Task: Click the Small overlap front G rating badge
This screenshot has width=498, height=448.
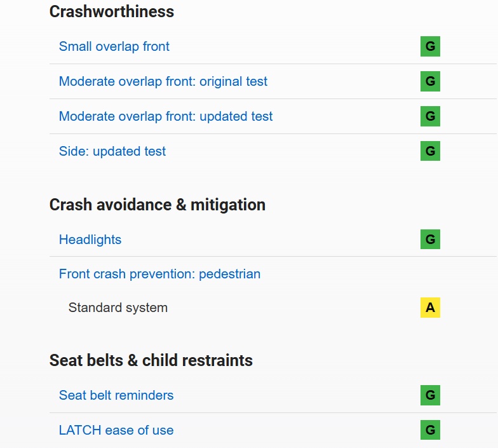Action: (430, 46)
